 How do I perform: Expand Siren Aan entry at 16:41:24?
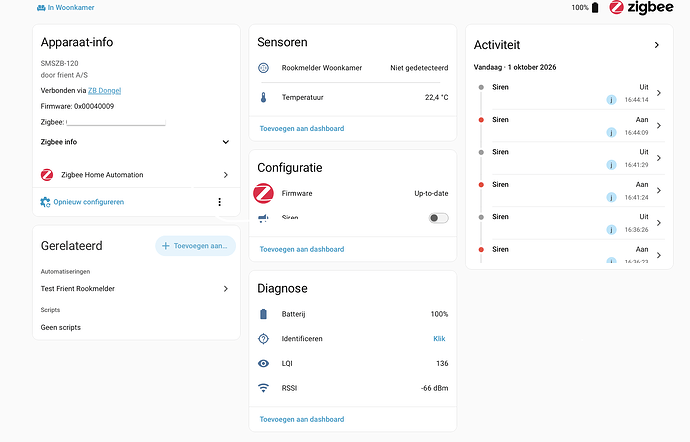point(659,190)
